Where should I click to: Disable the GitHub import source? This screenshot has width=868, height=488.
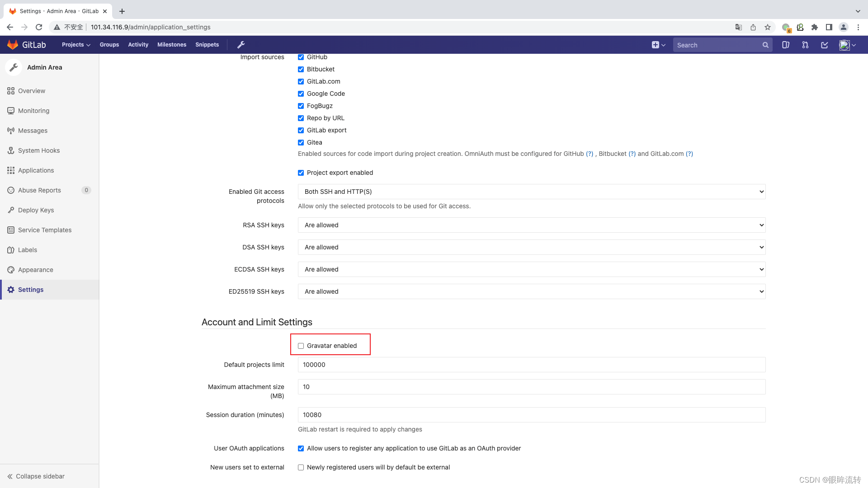(x=301, y=56)
